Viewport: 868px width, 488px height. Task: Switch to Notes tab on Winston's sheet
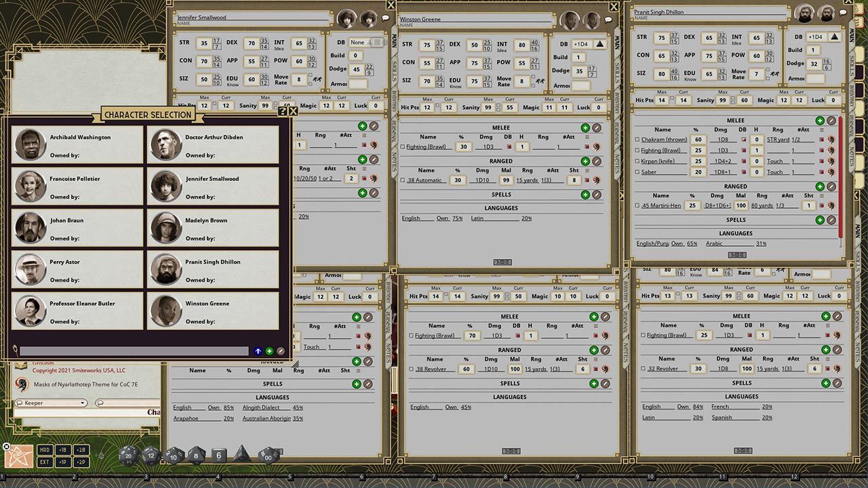coord(617,162)
